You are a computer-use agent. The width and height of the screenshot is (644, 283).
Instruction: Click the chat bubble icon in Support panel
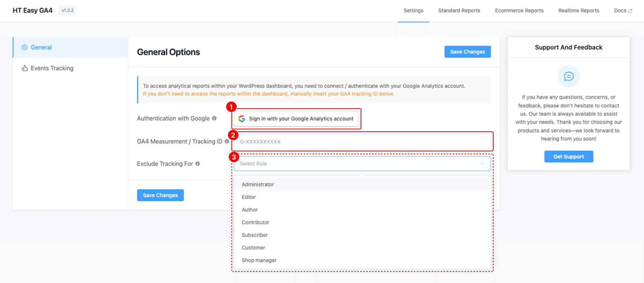tap(569, 76)
